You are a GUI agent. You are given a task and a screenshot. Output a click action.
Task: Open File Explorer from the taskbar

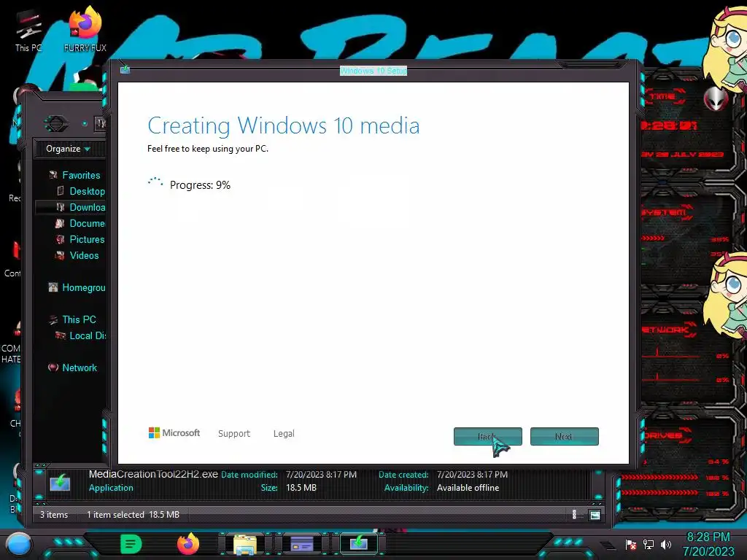[245, 545]
